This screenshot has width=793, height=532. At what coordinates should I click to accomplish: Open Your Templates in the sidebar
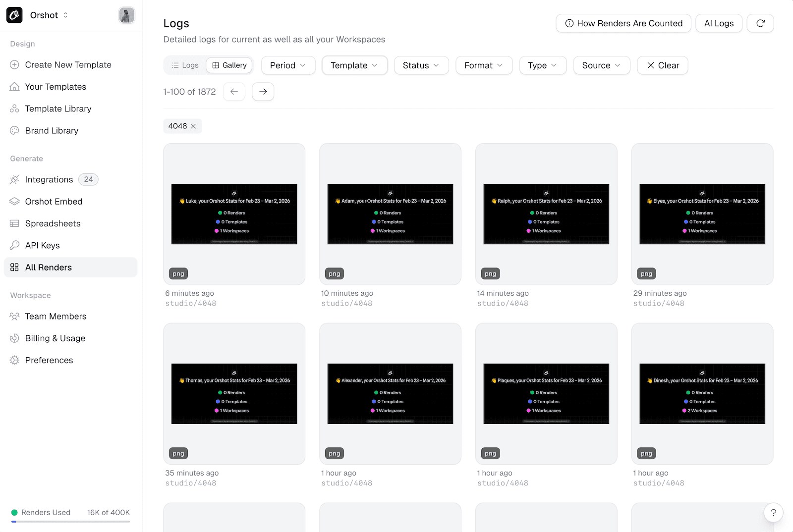(x=56, y=87)
